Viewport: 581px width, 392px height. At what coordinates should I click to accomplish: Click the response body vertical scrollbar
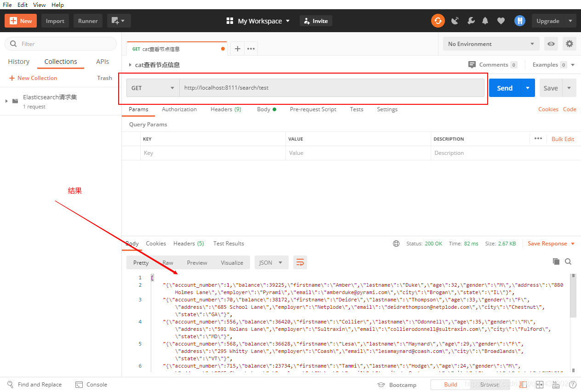click(x=573, y=295)
